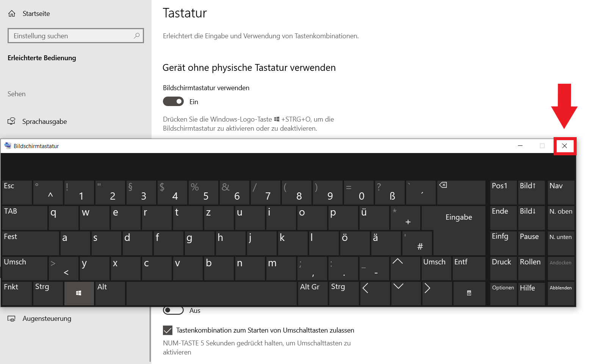This screenshot has width=593, height=364.
Task: Click the up arrow key
Action: pos(405,268)
